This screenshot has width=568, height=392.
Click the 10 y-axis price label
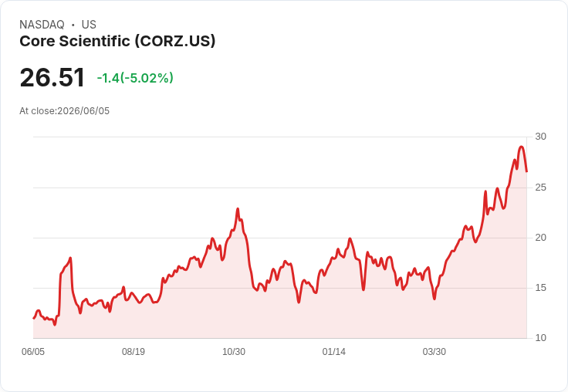pyautogui.click(x=540, y=338)
